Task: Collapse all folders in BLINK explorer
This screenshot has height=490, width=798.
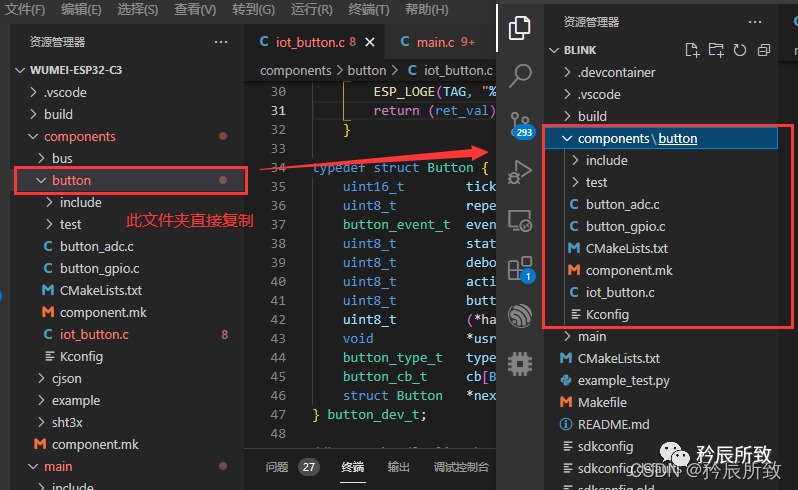Action: (x=764, y=50)
